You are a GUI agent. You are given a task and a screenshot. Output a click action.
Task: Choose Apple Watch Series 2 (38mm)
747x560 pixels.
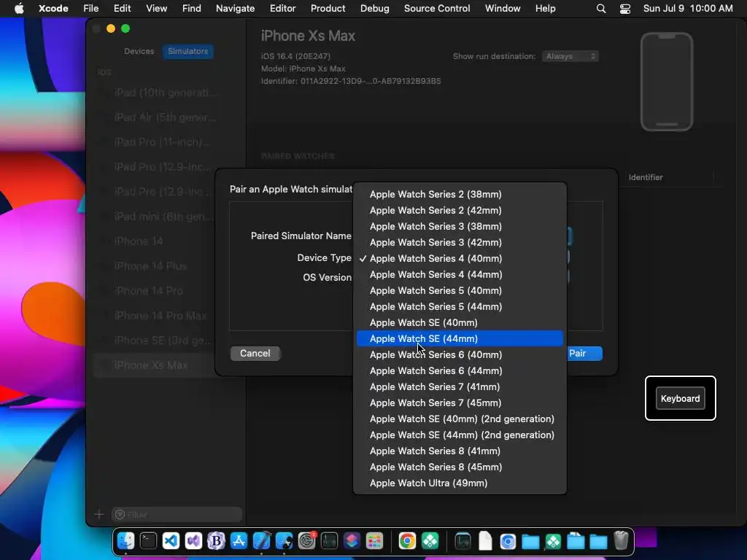click(x=460, y=194)
